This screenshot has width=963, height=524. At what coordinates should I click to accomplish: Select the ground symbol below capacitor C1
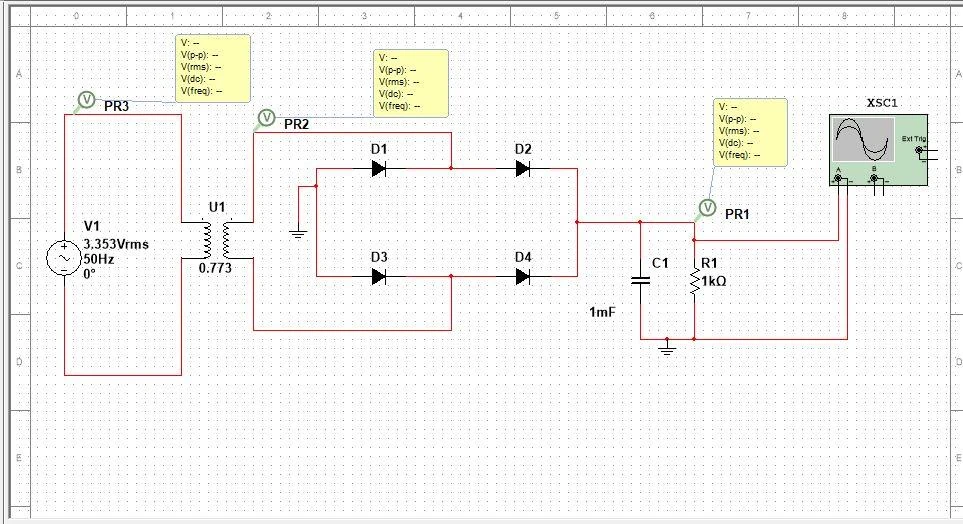tap(667, 348)
